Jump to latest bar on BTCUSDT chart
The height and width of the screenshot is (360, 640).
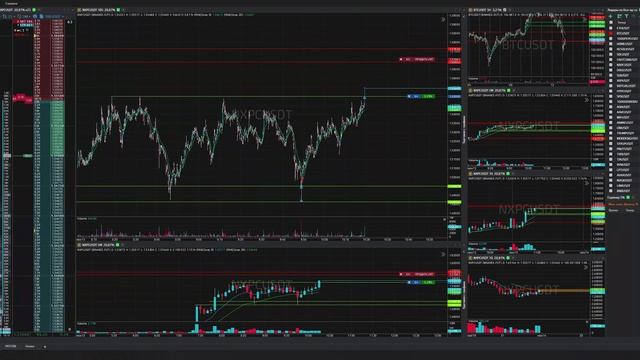tap(585, 19)
